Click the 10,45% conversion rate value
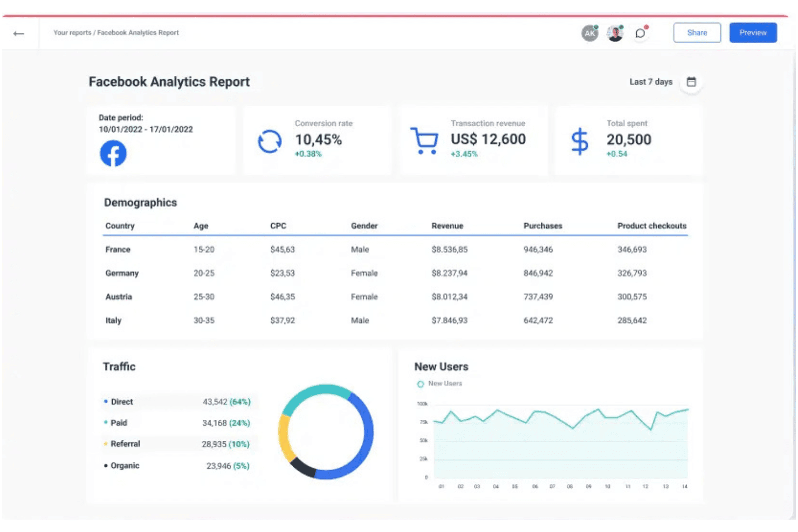 coord(319,140)
